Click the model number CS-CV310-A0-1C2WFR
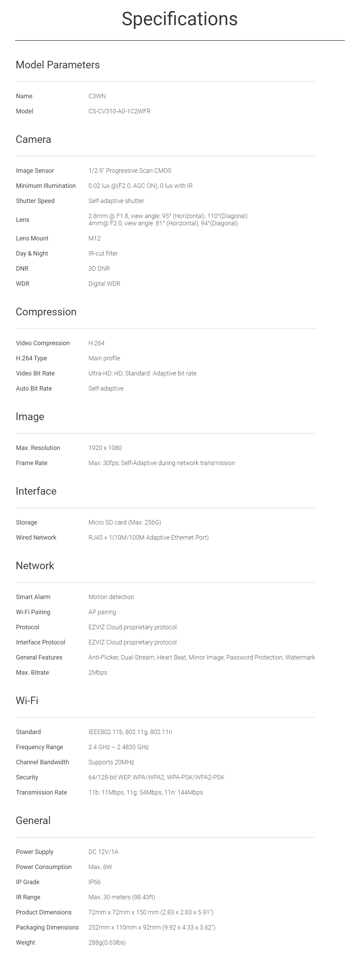This screenshot has width=351, height=980. point(120,112)
